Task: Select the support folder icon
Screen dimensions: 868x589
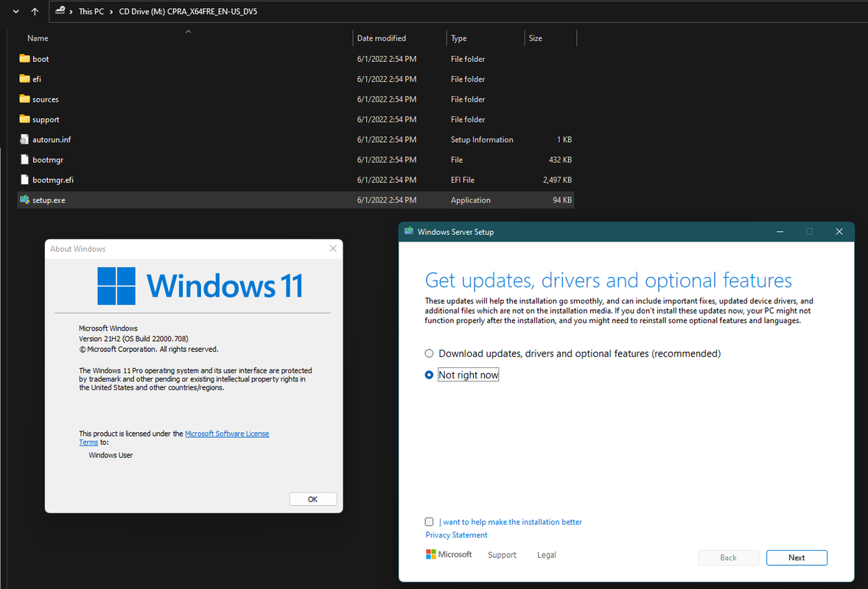Action: click(24, 119)
